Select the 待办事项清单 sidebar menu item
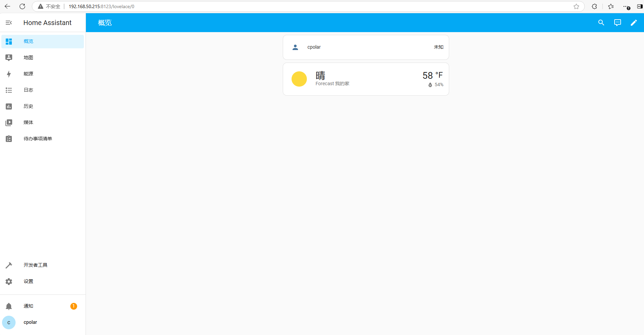 click(43, 139)
